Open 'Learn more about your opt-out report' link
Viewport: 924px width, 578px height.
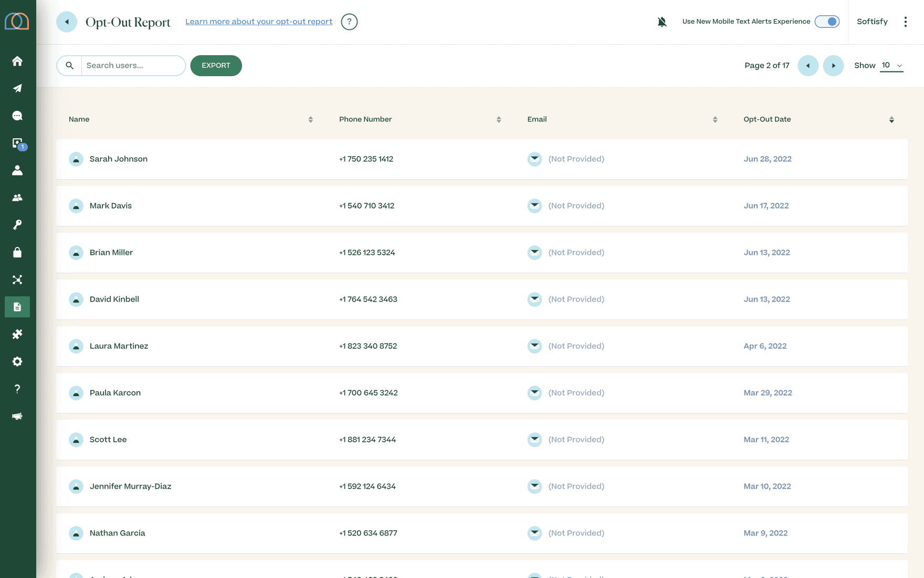tap(259, 22)
